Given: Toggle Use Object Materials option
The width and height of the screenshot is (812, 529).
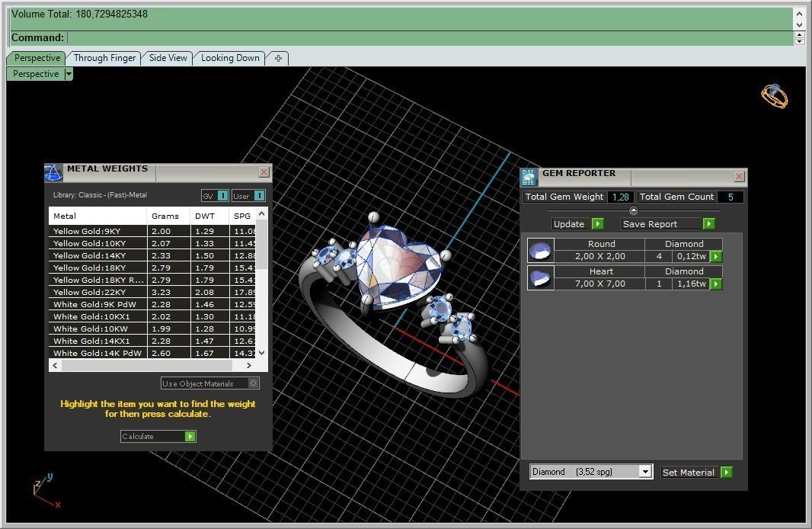Looking at the screenshot, I should pos(209,383).
